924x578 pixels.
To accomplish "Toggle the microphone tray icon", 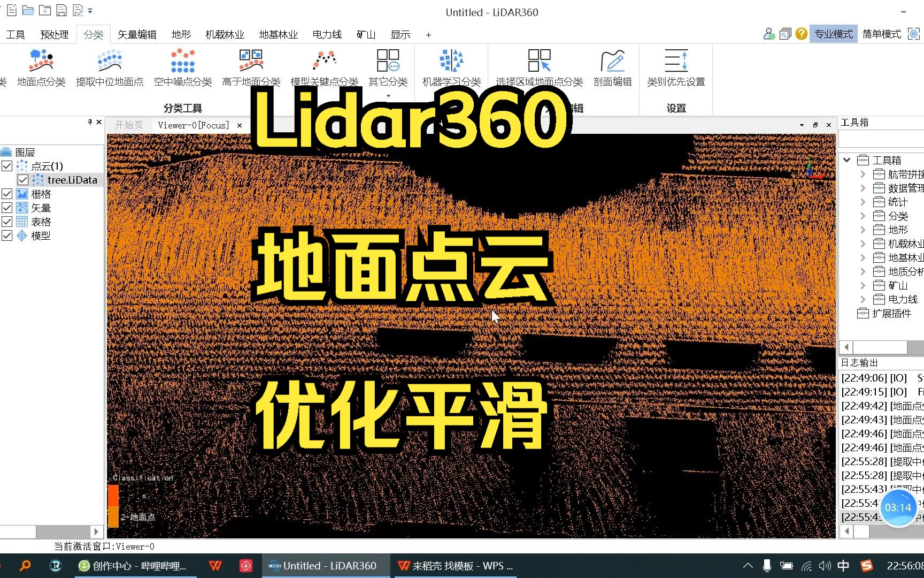I will (767, 566).
